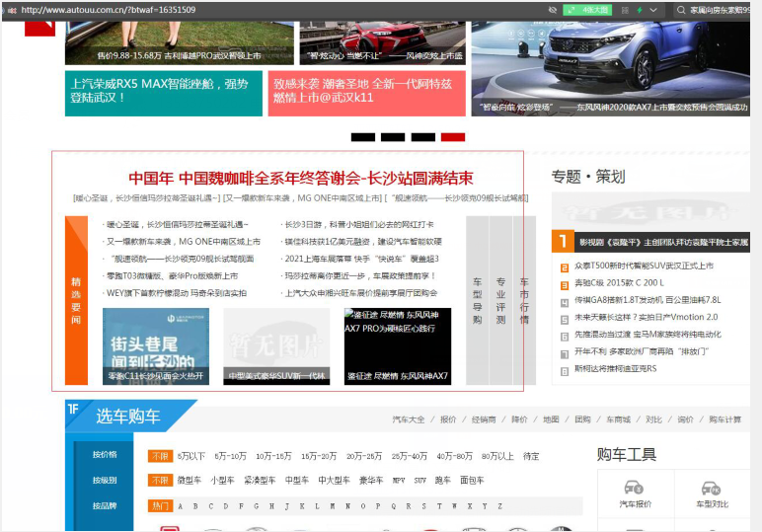The image size is (762, 532).
Task: Open ranked item 众泰T500新时代智能SUV
Action: 644,266
